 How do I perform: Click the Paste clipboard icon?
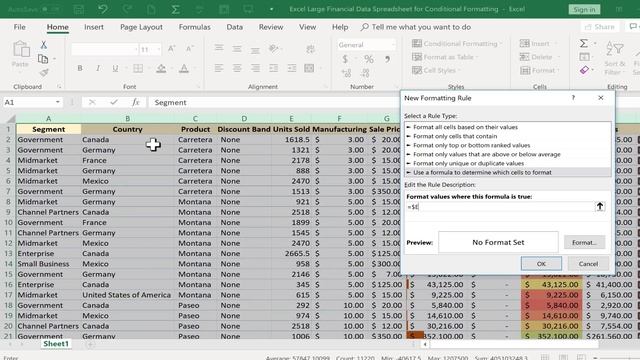pyautogui.click(x=21, y=49)
